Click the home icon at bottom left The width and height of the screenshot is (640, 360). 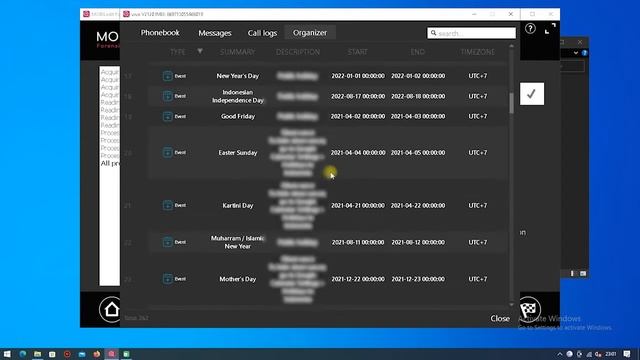click(111, 309)
